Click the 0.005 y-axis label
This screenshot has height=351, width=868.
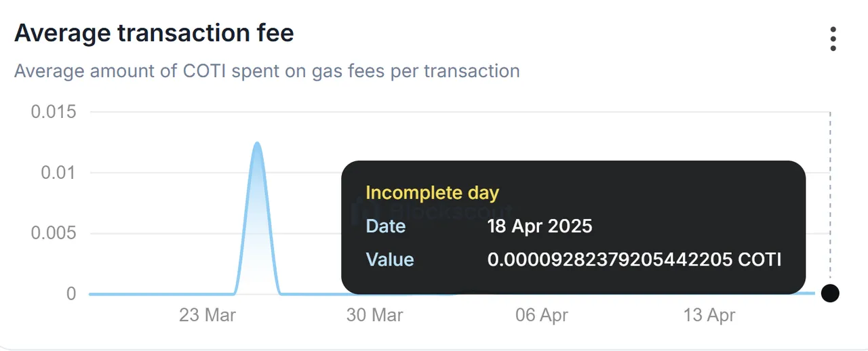click(x=54, y=234)
